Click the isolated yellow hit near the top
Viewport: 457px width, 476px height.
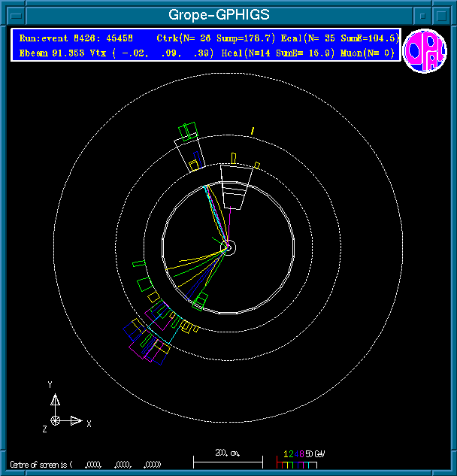coord(253,132)
